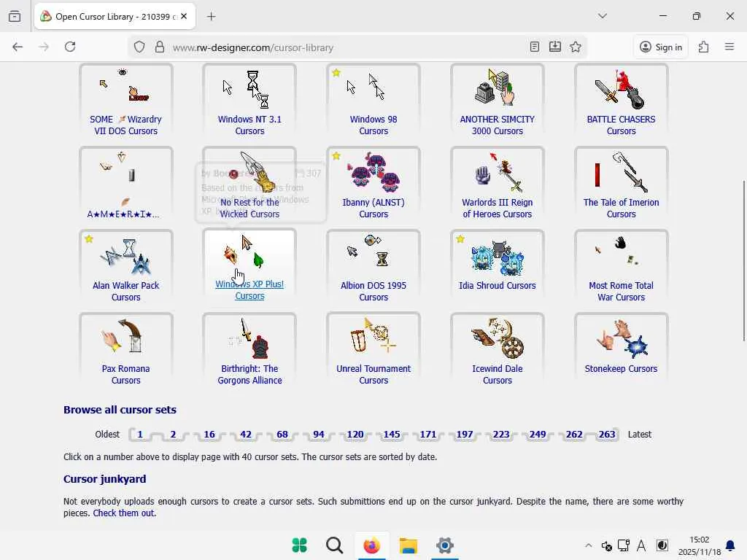Click the muted volume tray icon
747x560 pixels.
(x=606, y=545)
